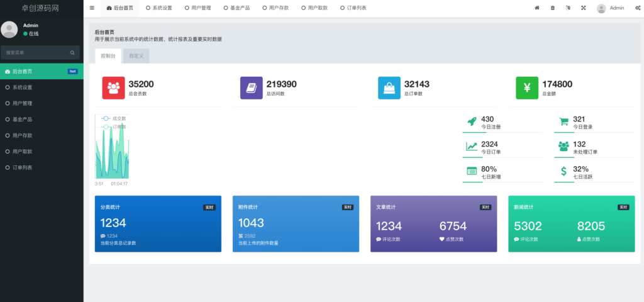Screen dimensions: 644x302
Task: Click the sidebar Admin profile avatar
Action: click(9, 30)
